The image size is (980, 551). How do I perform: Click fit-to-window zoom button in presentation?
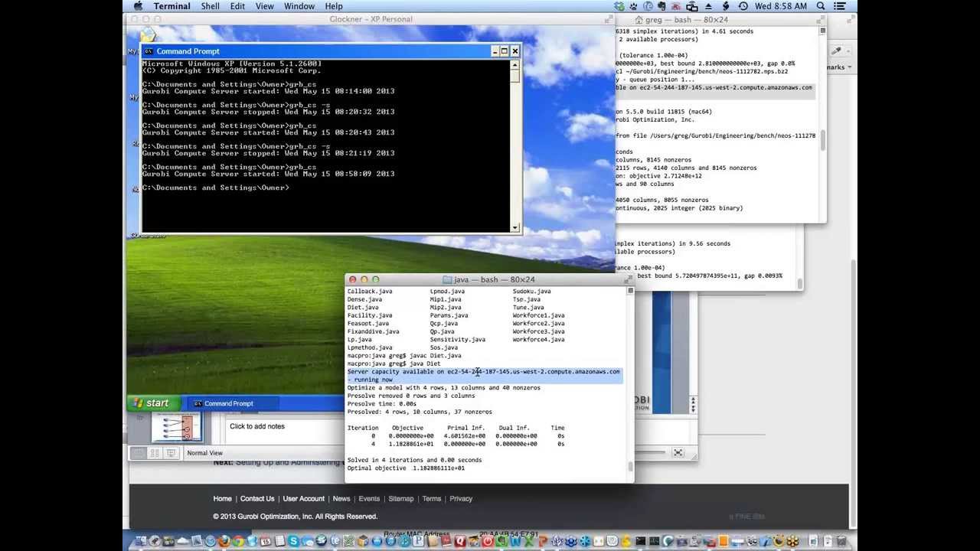tap(678, 453)
